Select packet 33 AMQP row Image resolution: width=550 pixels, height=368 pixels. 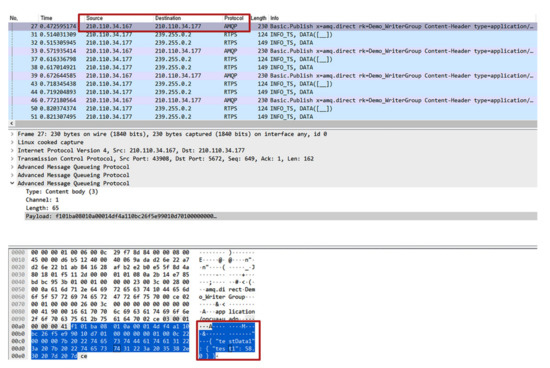click(x=273, y=51)
